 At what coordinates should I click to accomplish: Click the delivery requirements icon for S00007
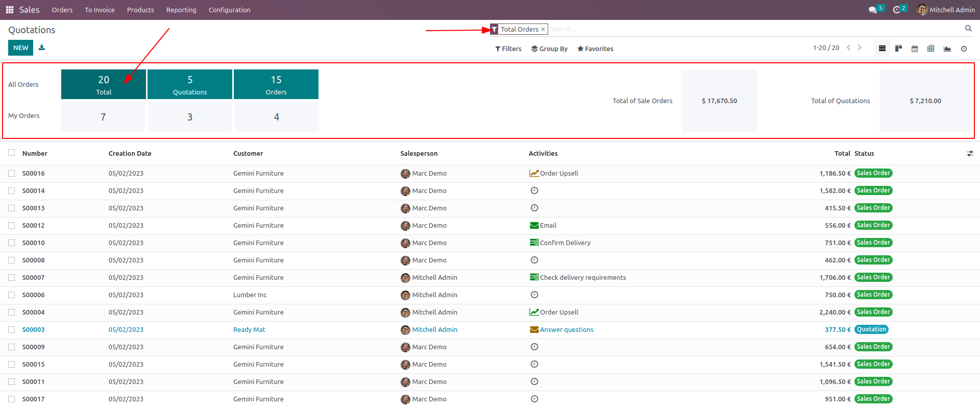click(534, 277)
